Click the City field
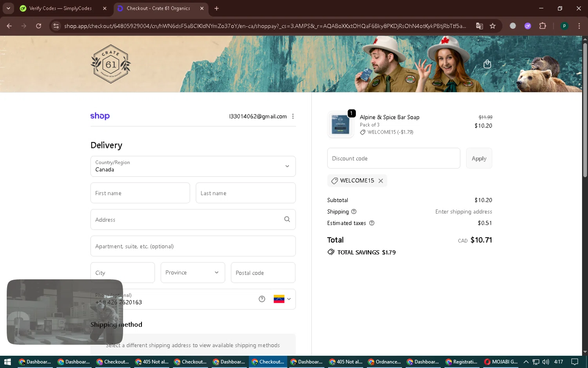The width and height of the screenshot is (588, 368). point(123,273)
